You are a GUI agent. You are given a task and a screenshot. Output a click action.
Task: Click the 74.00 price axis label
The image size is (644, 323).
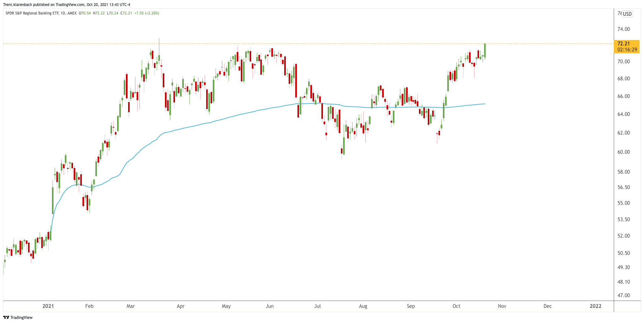[x=624, y=29]
